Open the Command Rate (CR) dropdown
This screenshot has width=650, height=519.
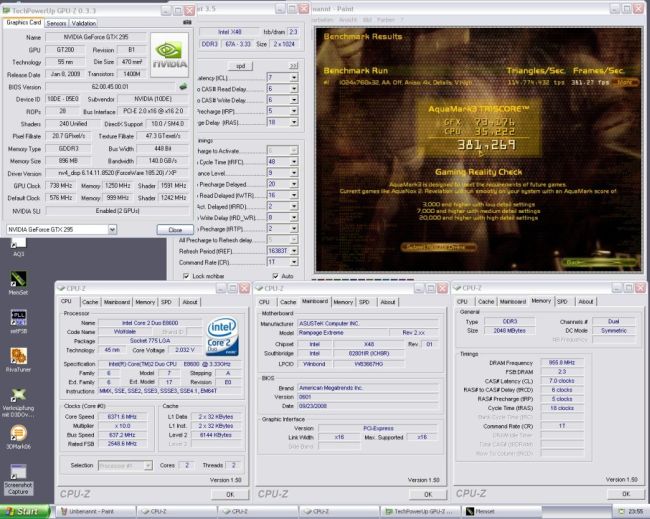(294, 262)
